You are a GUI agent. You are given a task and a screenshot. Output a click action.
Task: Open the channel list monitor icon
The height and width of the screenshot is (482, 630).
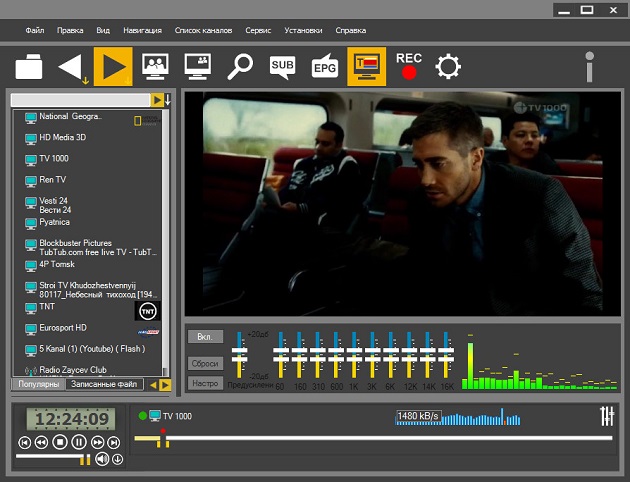tap(155, 66)
